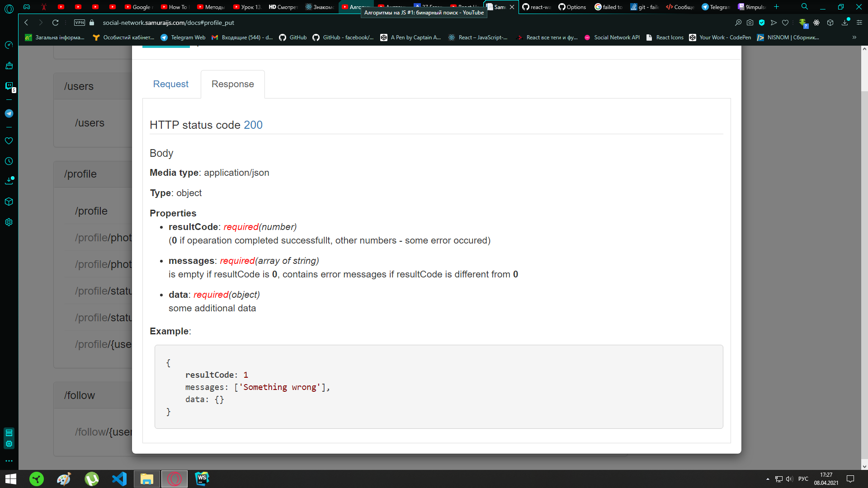
Task: Open Twitch panel in Opera sidebar
Action: (9, 86)
